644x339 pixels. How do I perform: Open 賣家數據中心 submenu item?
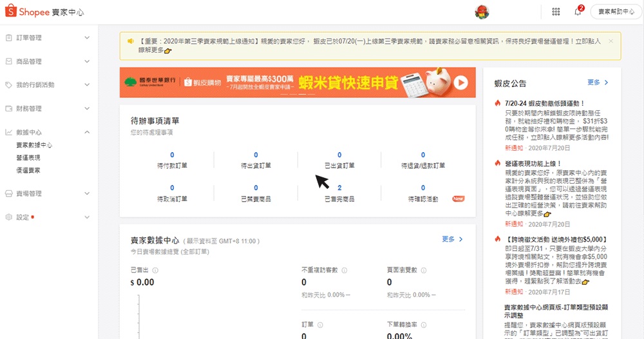(34, 145)
